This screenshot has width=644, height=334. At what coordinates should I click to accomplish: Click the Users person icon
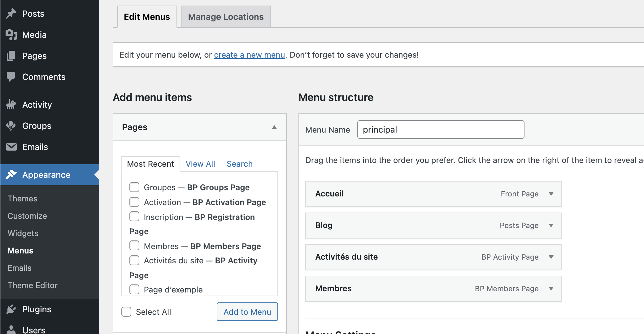pos(11,330)
